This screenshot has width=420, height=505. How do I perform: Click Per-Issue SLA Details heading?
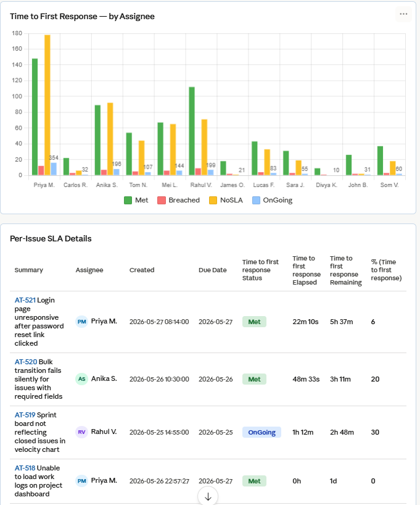coord(51,239)
